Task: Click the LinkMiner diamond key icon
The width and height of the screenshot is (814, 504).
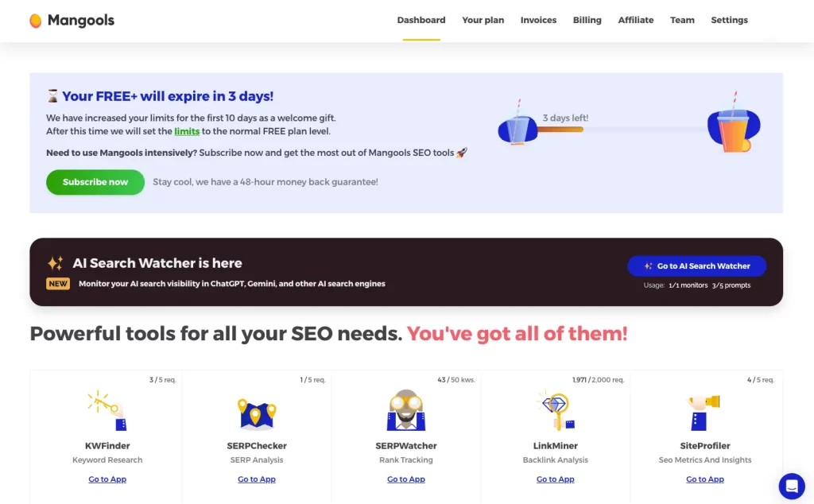Action: (556, 410)
